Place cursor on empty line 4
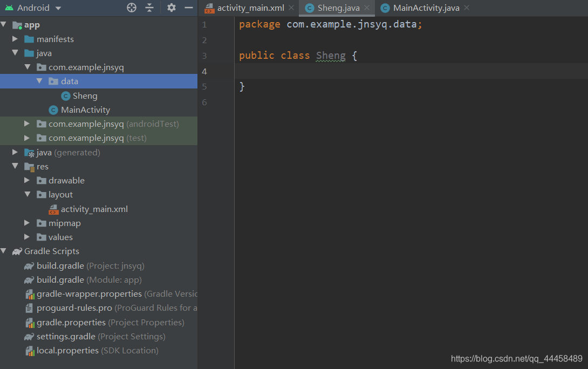Screen dimensions: 588x369 pos(412,71)
